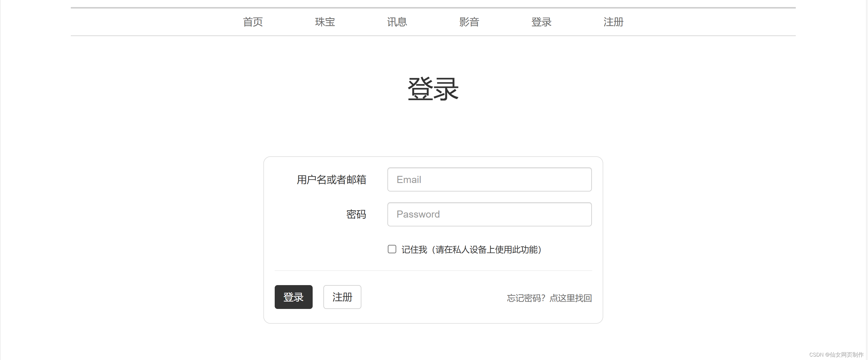This screenshot has width=868, height=360.
Task: Click the 忘记密码 question text
Action: point(525,298)
